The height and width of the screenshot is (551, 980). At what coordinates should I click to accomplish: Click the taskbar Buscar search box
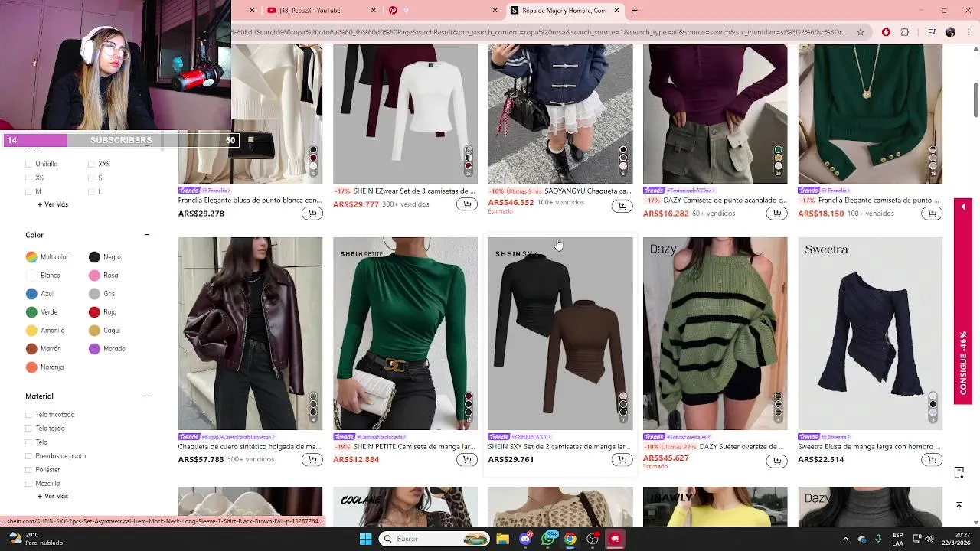[434, 539]
